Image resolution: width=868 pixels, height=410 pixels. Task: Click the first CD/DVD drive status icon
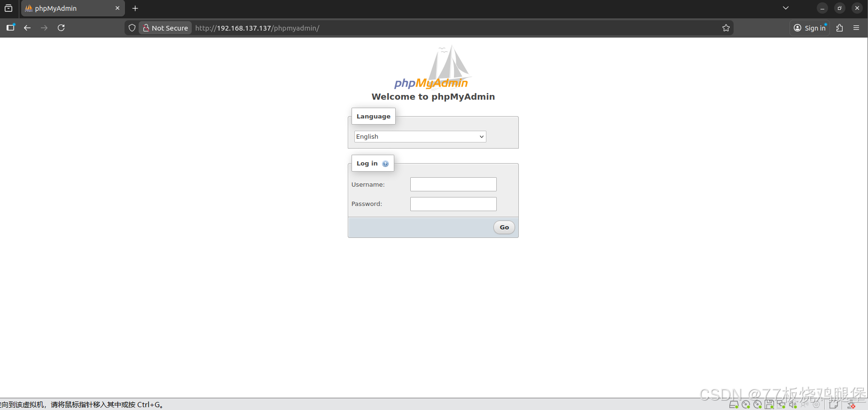[x=746, y=404]
